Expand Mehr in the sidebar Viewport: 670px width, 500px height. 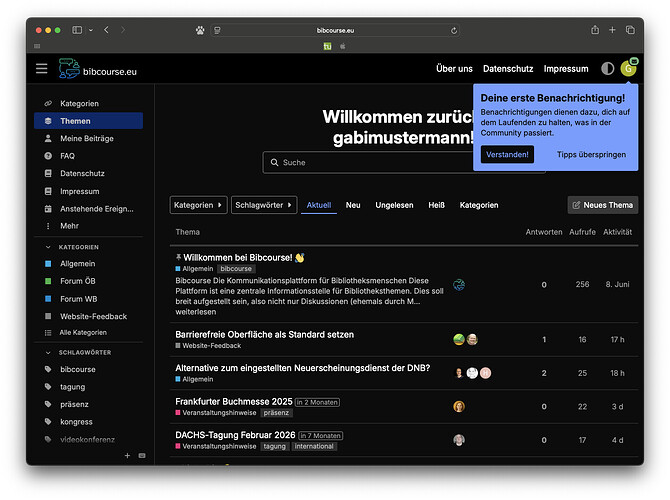point(69,226)
